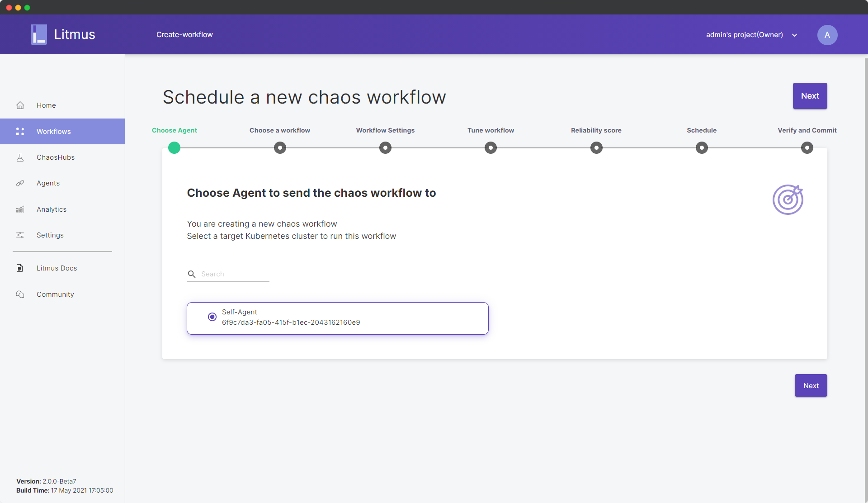
Task: Select the Self-Agent radio button
Action: [x=212, y=317]
